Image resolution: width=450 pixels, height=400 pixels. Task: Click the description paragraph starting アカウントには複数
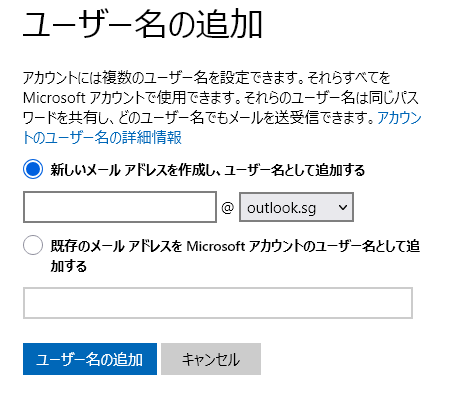tap(222, 108)
